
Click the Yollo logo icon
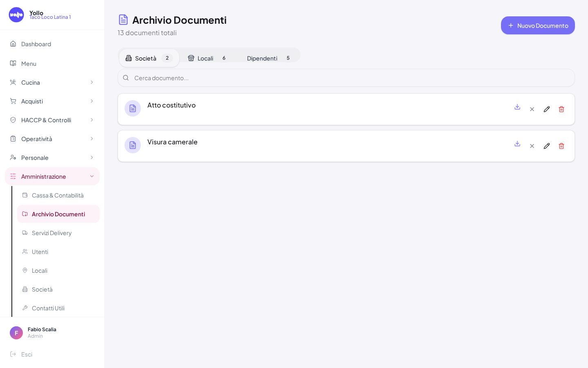[16, 15]
